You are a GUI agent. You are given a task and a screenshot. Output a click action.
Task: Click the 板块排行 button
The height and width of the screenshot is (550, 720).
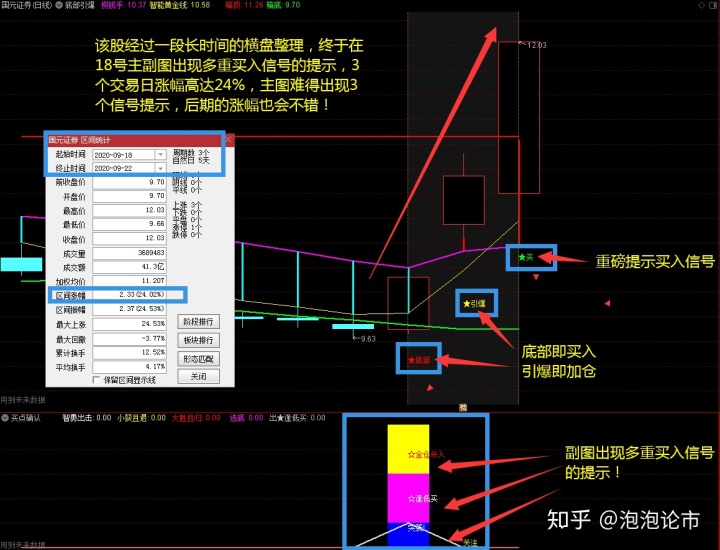point(198,340)
